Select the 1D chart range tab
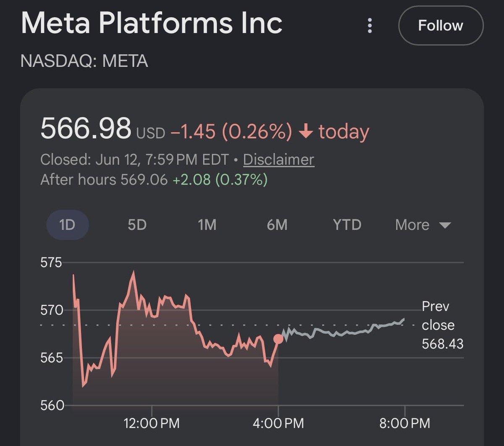 [67, 225]
